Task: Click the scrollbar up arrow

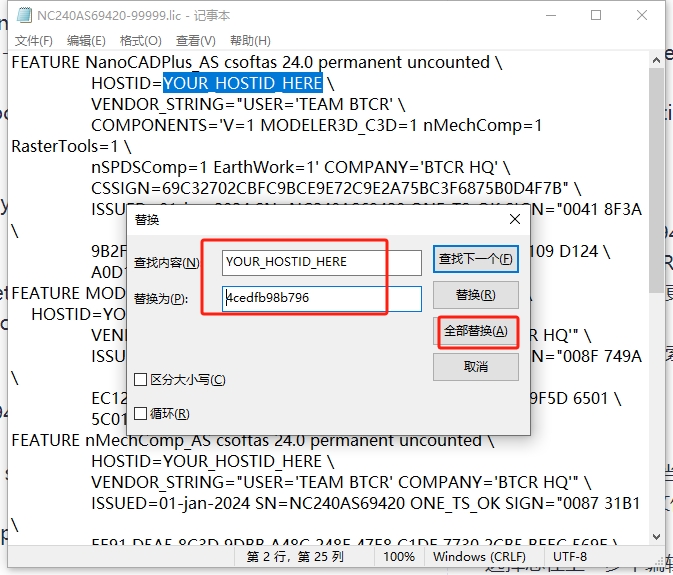Action: pos(656,61)
